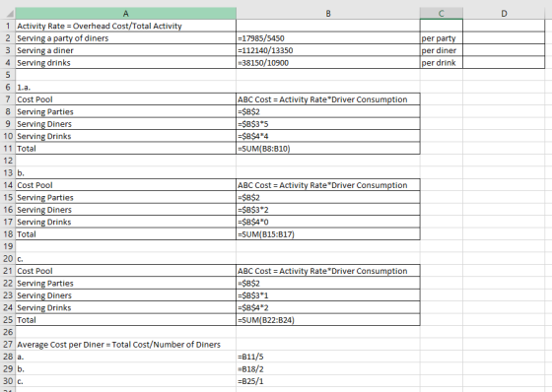Click '=$B$2' cell in row 8
This screenshot has height=392, width=552.
click(x=327, y=111)
